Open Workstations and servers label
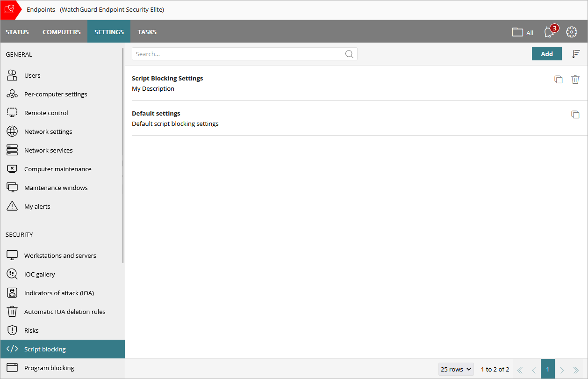 [60, 255]
